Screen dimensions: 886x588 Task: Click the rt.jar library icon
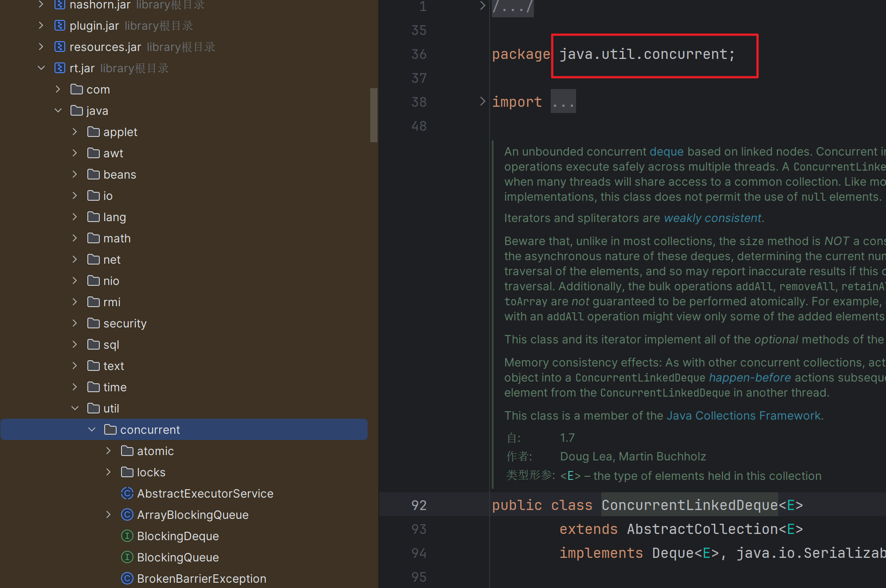tap(60, 68)
